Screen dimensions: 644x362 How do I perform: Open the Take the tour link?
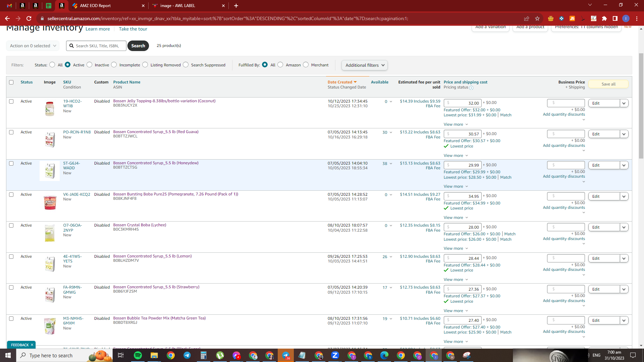pos(133,29)
